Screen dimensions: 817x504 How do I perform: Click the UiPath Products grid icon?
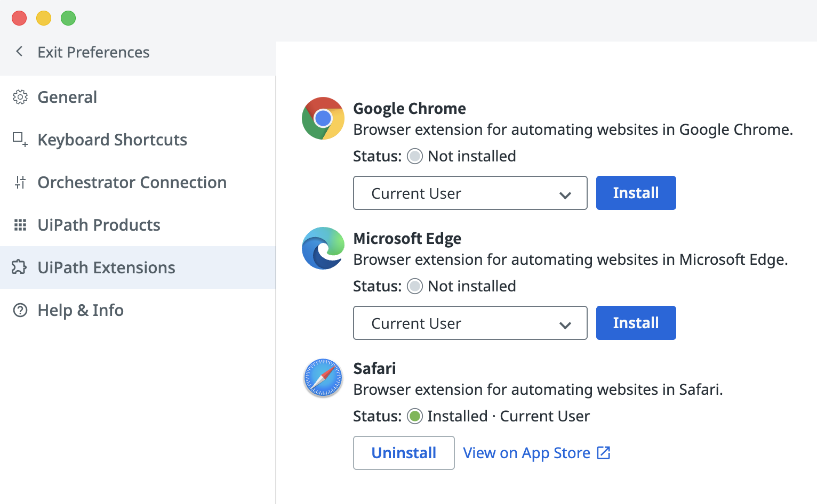pos(20,225)
